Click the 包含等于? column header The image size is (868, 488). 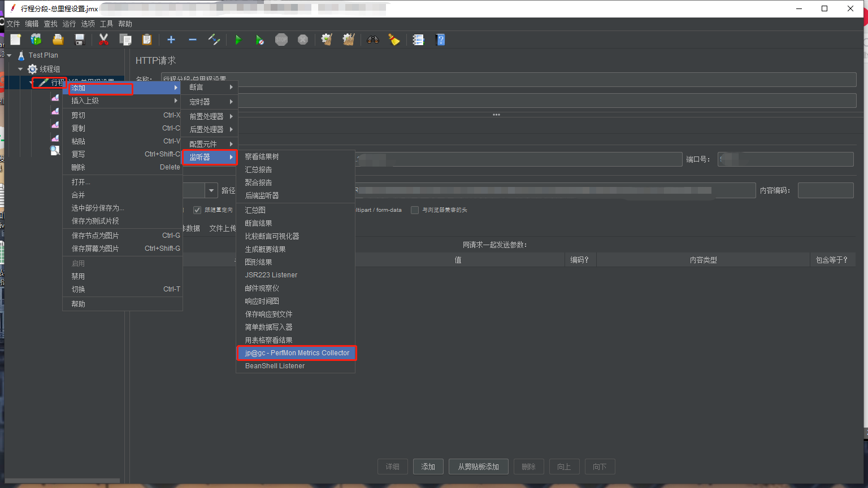tap(832, 260)
